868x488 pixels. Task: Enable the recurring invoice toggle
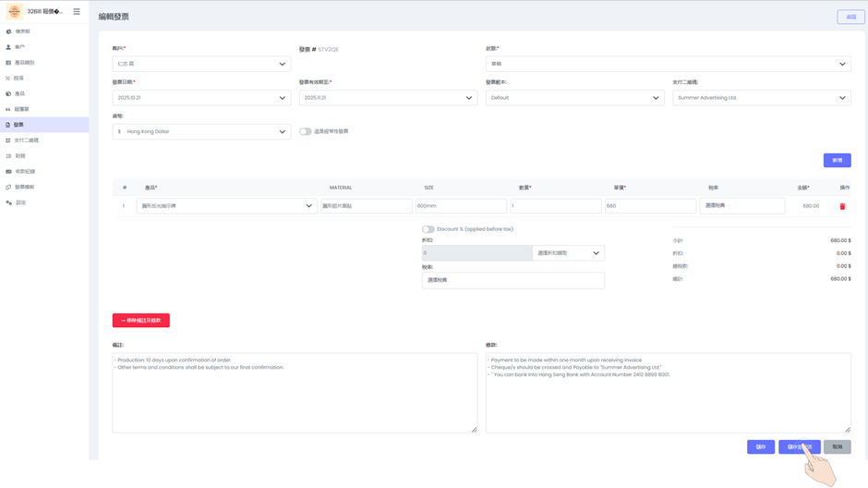point(306,132)
